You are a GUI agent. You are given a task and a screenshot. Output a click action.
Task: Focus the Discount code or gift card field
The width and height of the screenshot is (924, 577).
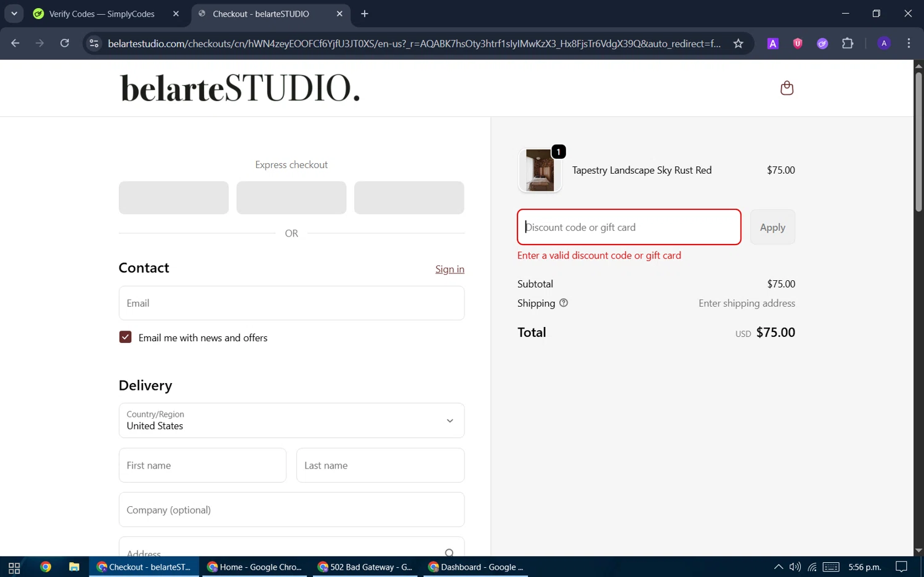click(629, 227)
